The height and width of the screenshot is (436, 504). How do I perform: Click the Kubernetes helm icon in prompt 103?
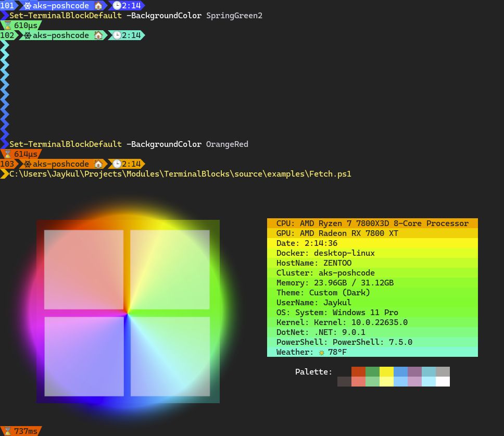[28, 164]
